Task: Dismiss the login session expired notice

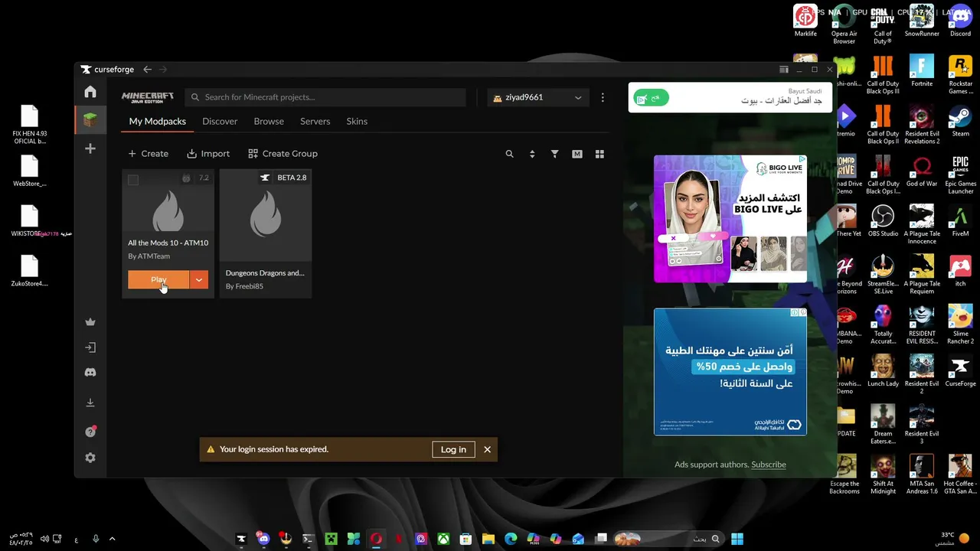Action: [487, 449]
